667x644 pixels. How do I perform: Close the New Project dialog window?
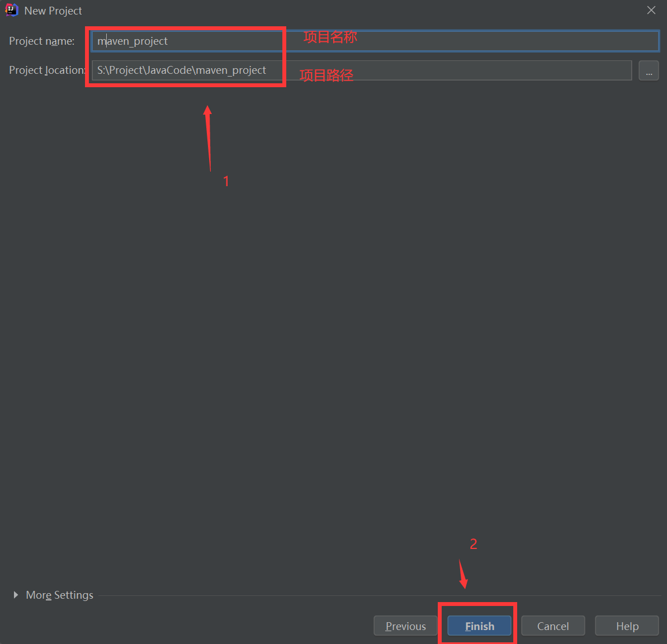(x=651, y=10)
